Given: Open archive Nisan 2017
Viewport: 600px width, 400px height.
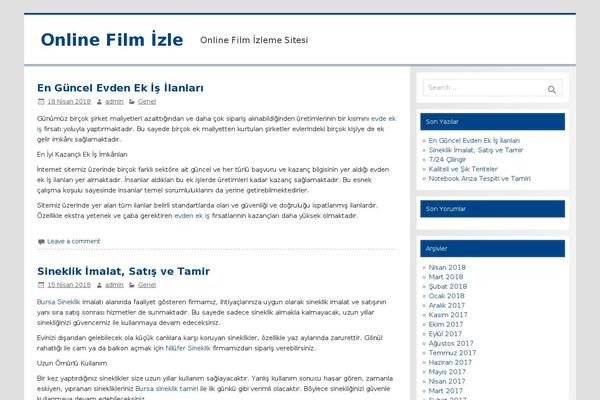Looking at the screenshot, I should point(447,381).
